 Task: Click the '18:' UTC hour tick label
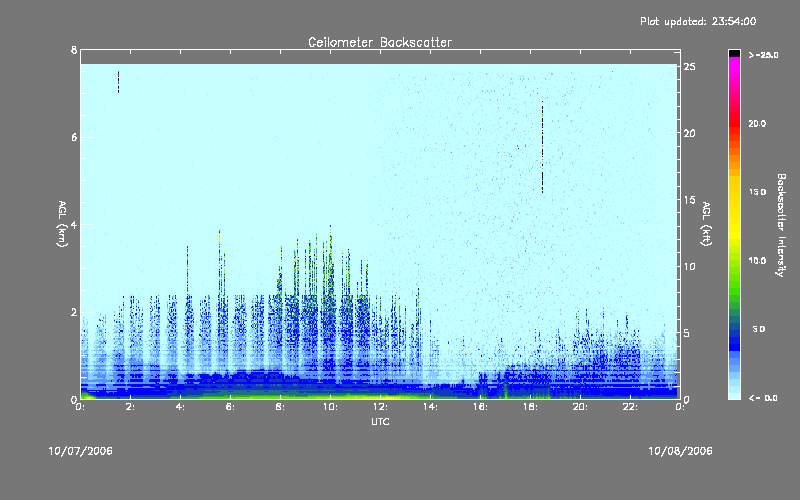(531, 407)
